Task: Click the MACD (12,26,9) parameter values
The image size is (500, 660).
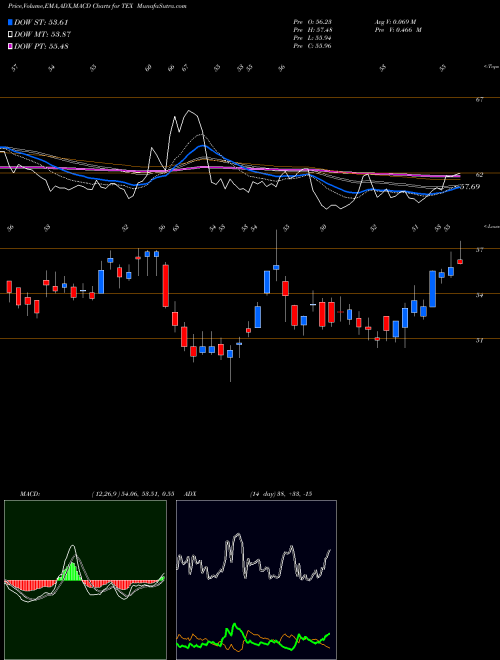Action: point(133,493)
